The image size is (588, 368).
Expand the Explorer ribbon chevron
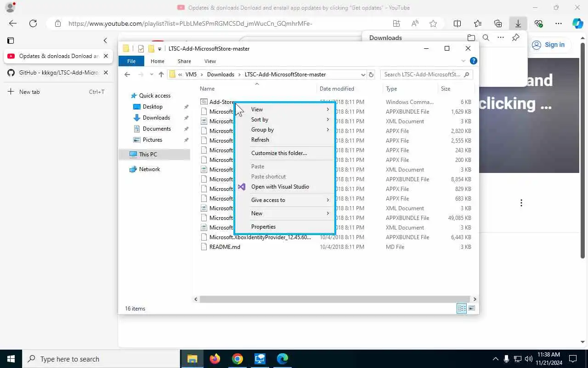coord(463,61)
